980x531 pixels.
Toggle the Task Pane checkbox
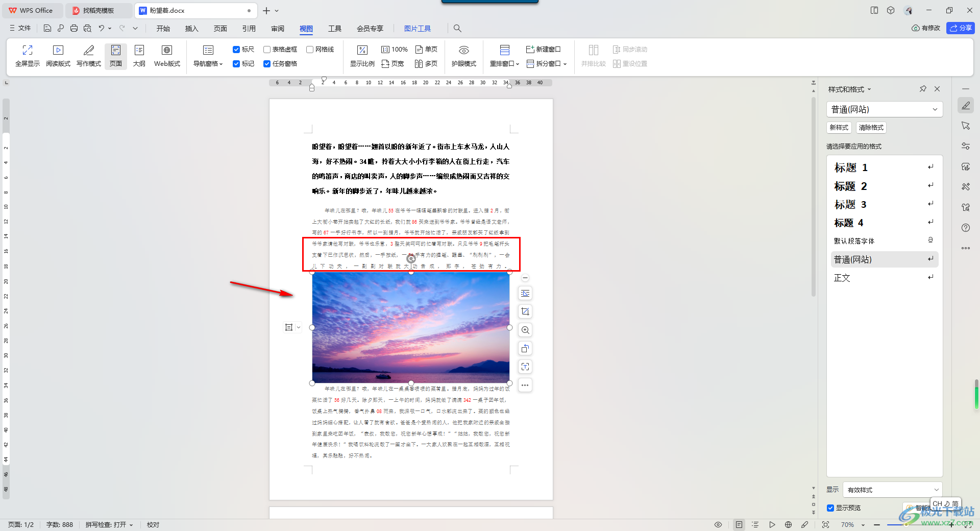coord(267,64)
